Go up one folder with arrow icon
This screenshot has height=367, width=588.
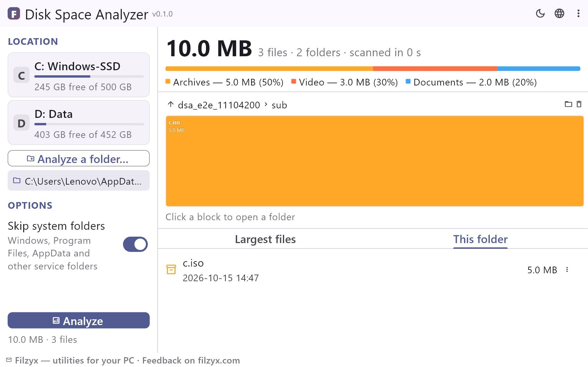click(x=171, y=104)
